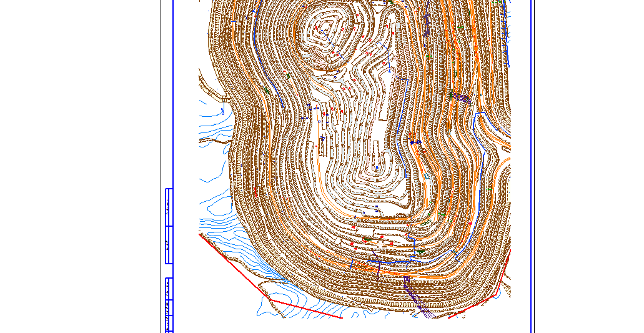Image resolution: width=644 pixels, height=333 pixels.
Task: Click the first cell of the lower margin stamp
Action: [x=169, y=289]
